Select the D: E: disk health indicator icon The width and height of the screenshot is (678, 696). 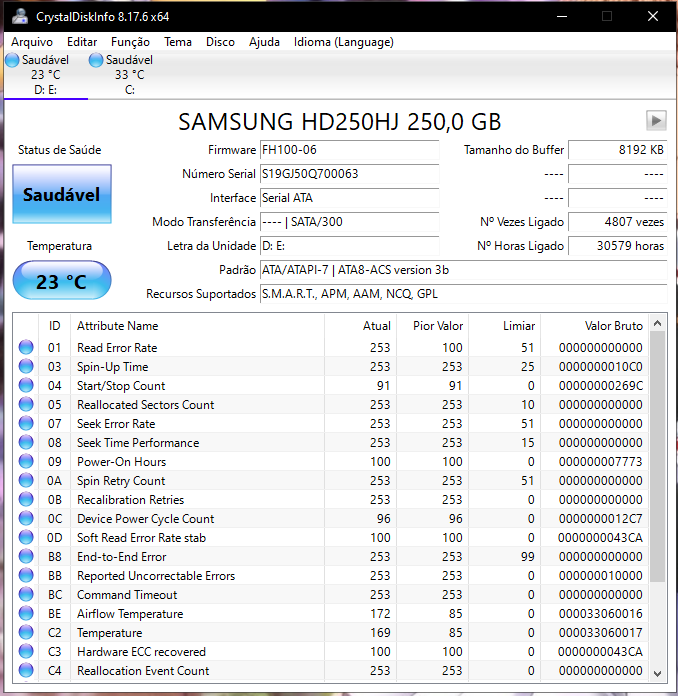click(12, 60)
